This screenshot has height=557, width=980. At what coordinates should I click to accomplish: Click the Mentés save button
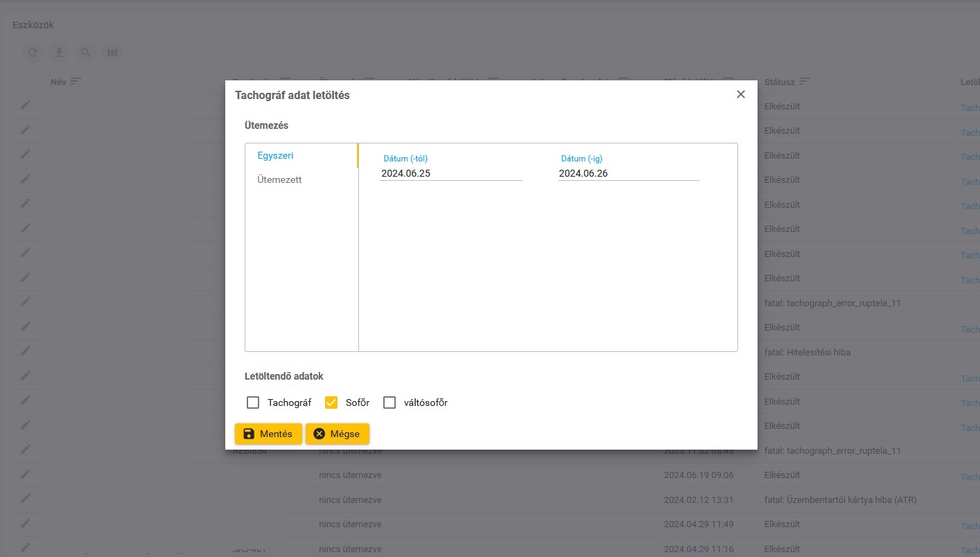click(268, 434)
